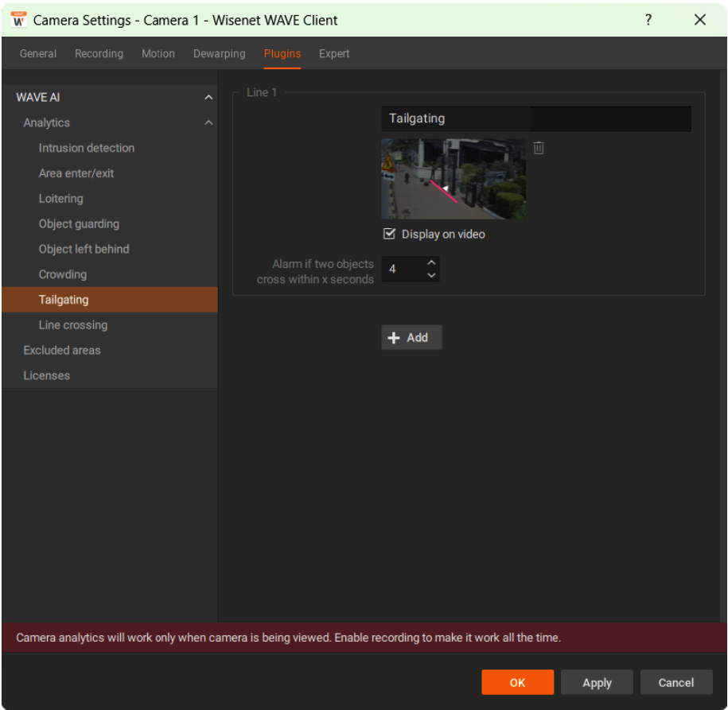The height and width of the screenshot is (710, 728).
Task: Increase the seconds value with up arrow
Action: point(431,262)
